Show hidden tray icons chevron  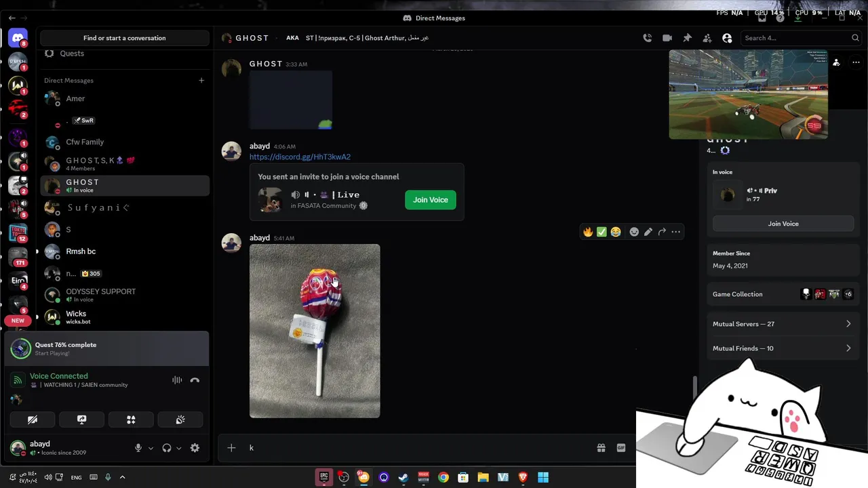click(x=122, y=477)
